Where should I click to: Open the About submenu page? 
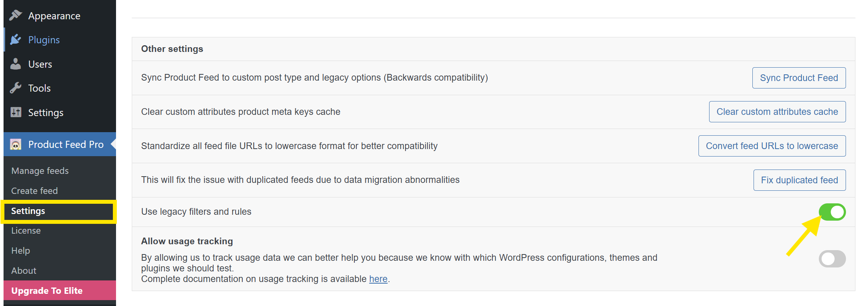[24, 271]
